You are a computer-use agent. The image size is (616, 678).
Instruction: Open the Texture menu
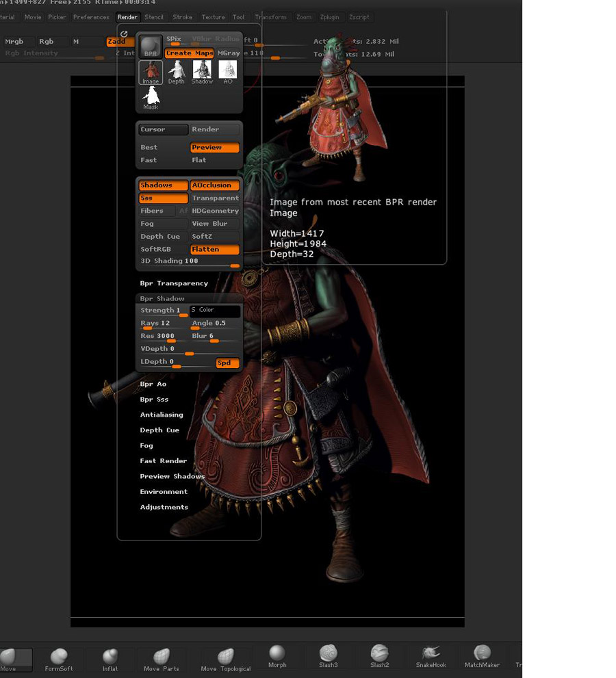(x=214, y=17)
